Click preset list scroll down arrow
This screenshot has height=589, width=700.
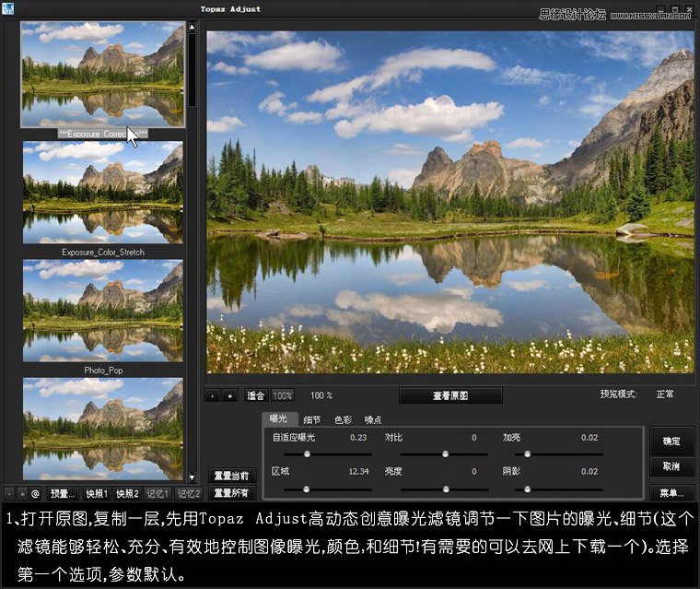tap(192, 477)
